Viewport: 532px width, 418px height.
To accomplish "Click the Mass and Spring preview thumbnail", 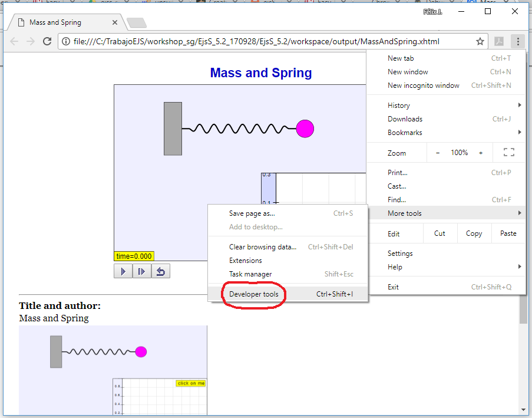I will click(x=113, y=370).
